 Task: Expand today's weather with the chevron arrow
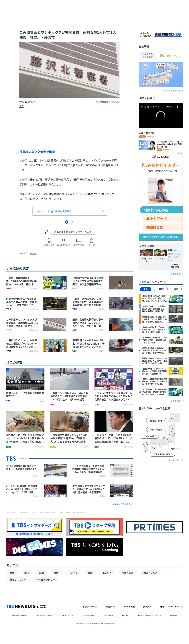point(180,56)
